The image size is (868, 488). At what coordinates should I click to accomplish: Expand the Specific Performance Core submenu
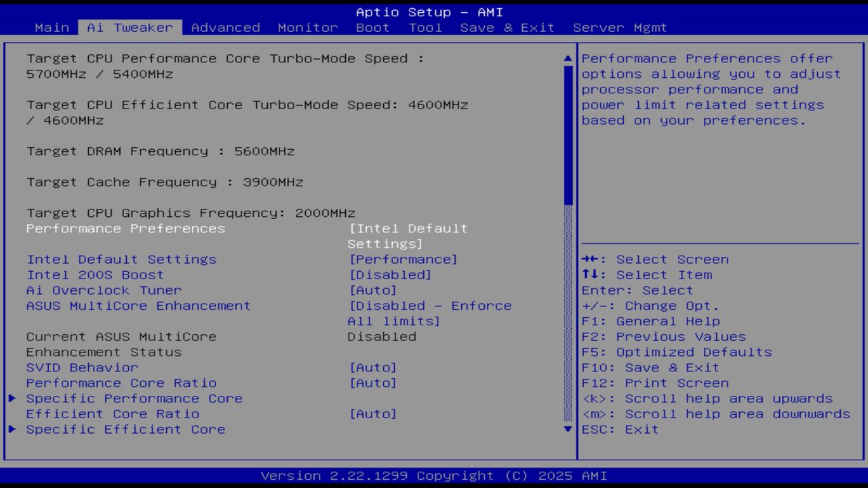click(x=134, y=399)
